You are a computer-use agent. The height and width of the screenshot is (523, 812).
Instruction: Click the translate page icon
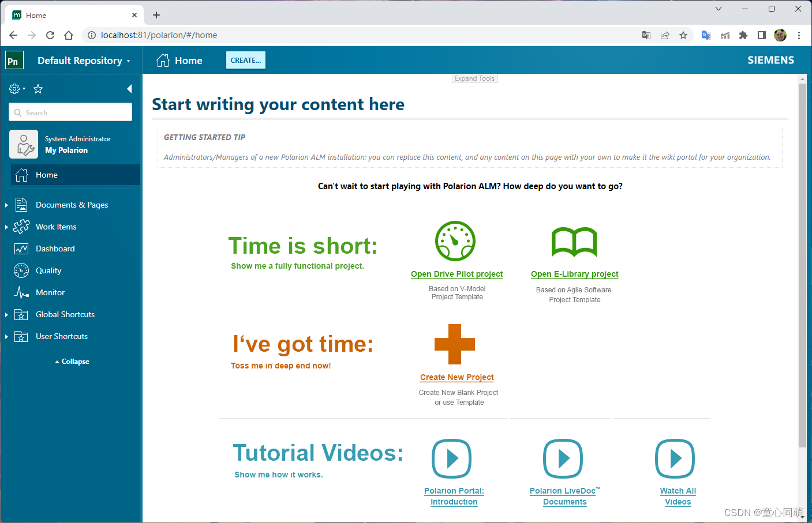pyautogui.click(x=646, y=35)
